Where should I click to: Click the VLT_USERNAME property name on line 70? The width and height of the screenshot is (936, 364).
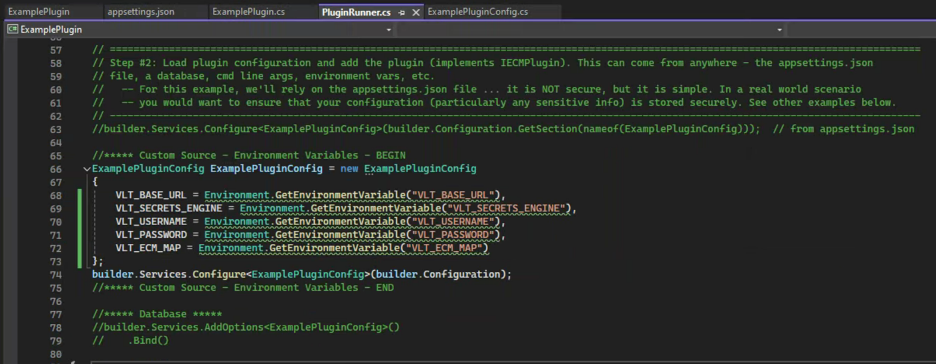coord(151,221)
